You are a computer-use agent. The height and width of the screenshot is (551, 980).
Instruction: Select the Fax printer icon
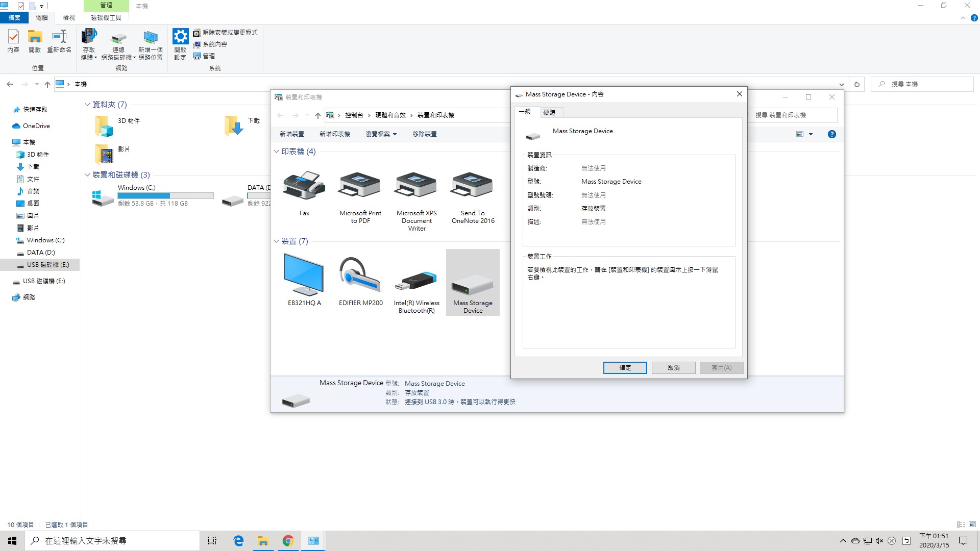click(304, 186)
